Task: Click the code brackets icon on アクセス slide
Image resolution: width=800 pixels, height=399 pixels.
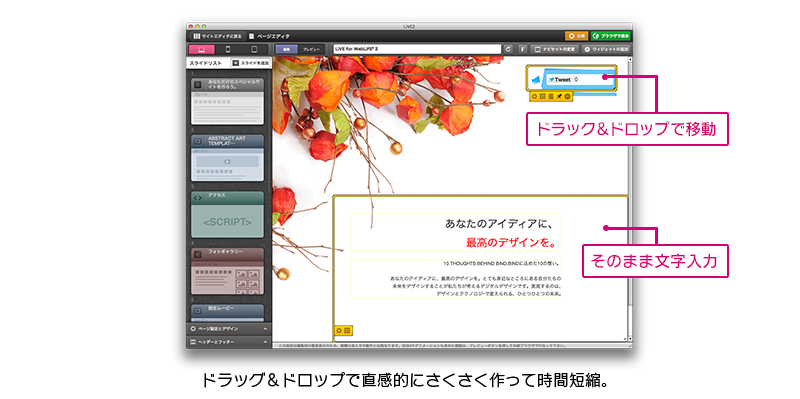Action: (198, 197)
